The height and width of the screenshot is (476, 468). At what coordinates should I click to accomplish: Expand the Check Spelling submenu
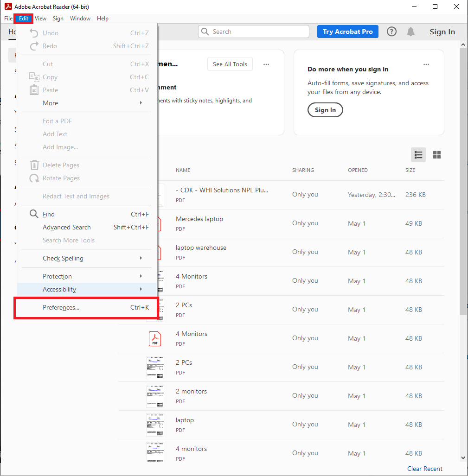pos(87,258)
